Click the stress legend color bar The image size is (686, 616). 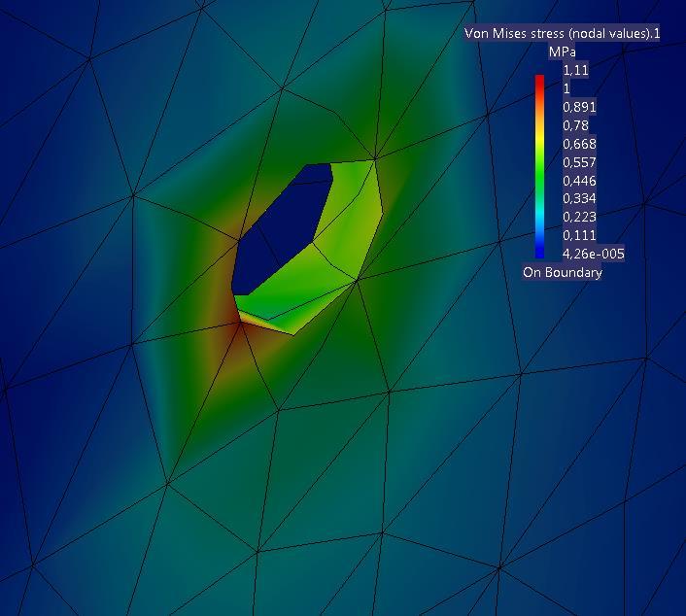[x=540, y=166]
